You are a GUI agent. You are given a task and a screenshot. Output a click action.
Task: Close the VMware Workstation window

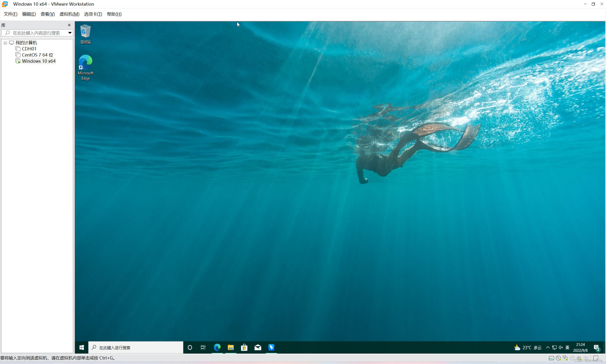[602, 4]
